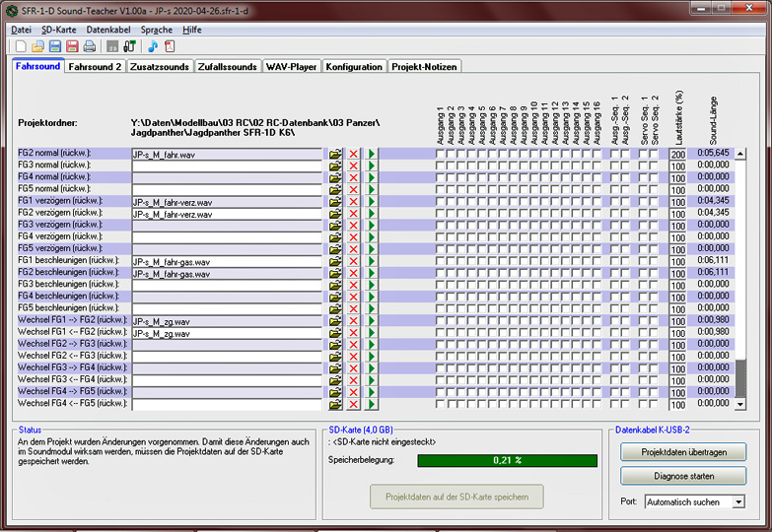The image size is (772, 532).
Task: Browse file for FG3 normal (rückw.) row
Action: tap(335, 166)
